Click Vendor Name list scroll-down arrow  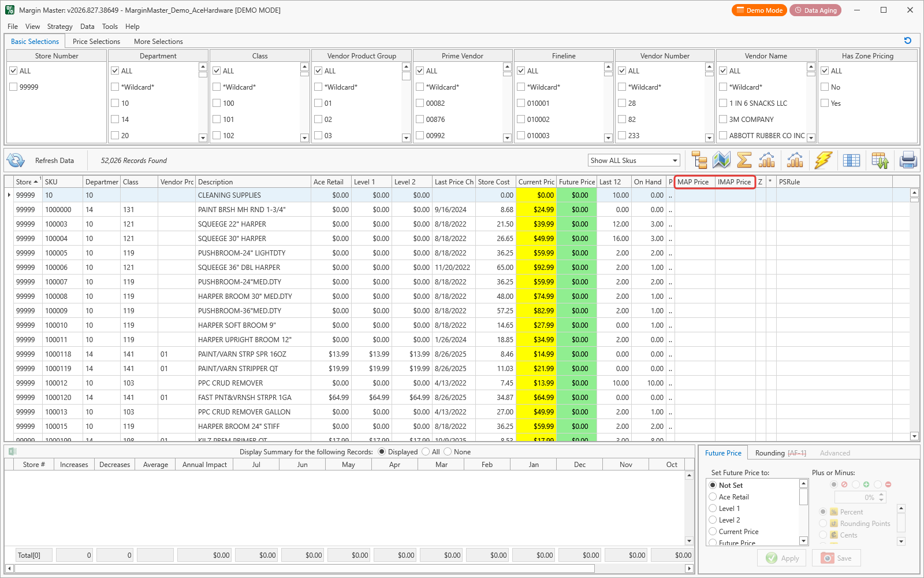[x=811, y=138]
